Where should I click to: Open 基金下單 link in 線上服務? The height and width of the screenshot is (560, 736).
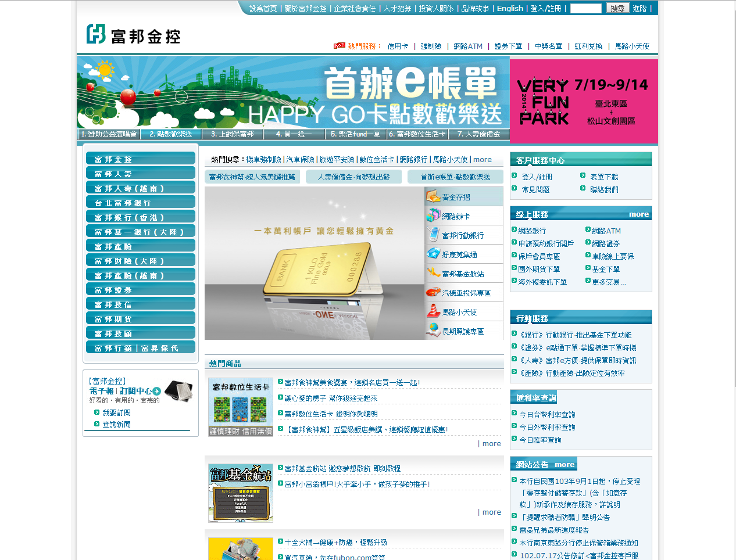[606, 269]
